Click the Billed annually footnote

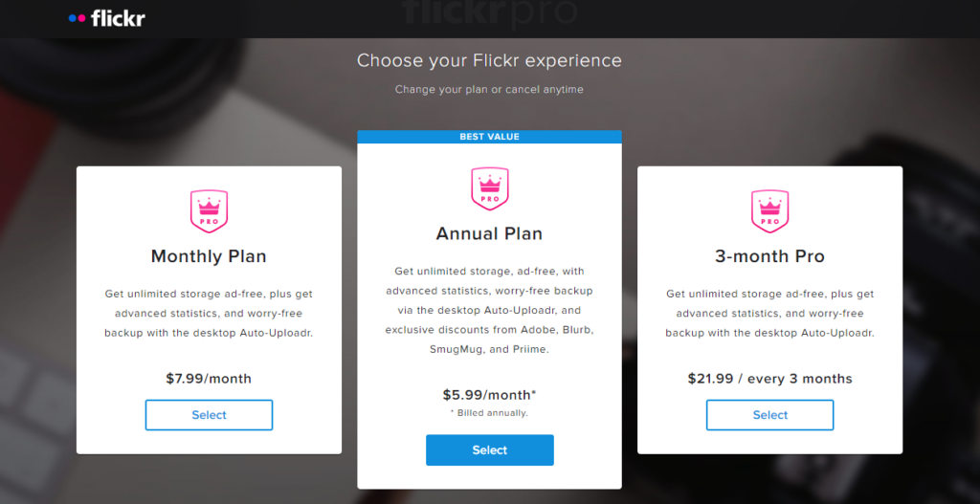[x=489, y=413]
